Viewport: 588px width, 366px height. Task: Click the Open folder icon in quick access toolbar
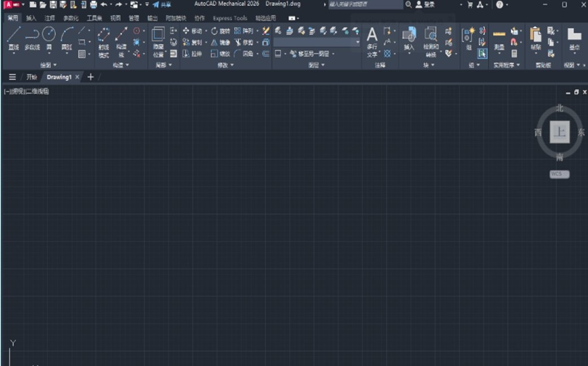coord(43,5)
